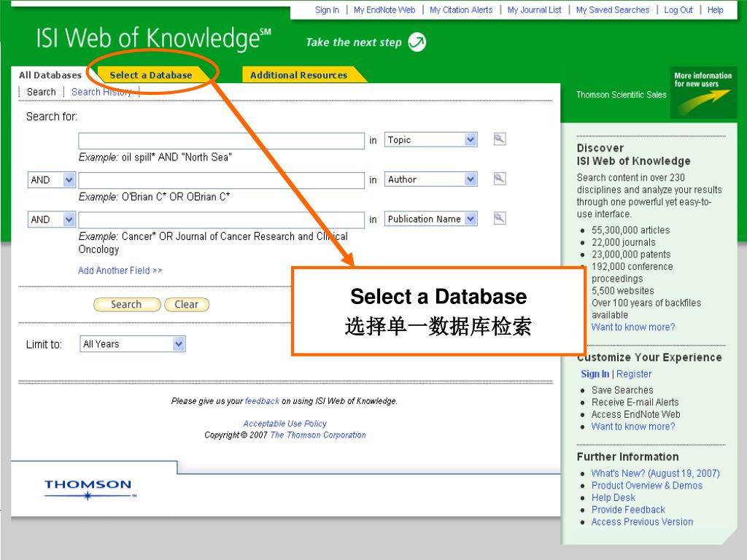Open the Acceptable Use Policy link
Viewport: 747px width, 560px height.
click(x=285, y=424)
